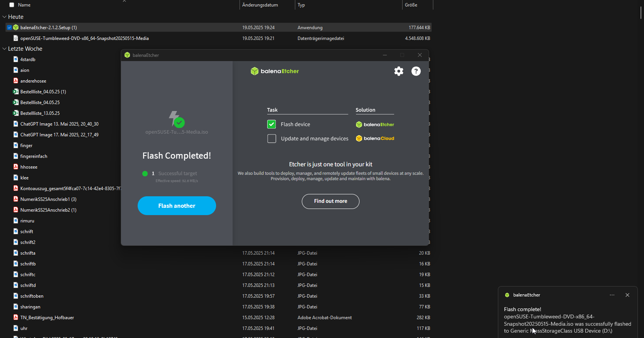Dismiss the balenaEtcher notification
Image resolution: width=644 pixels, height=338 pixels.
pos(627,295)
